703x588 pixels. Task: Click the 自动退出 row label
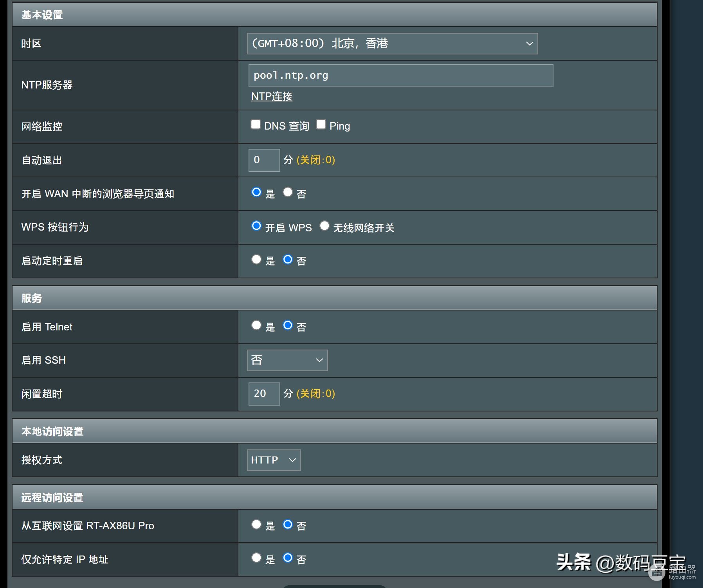pos(42,160)
